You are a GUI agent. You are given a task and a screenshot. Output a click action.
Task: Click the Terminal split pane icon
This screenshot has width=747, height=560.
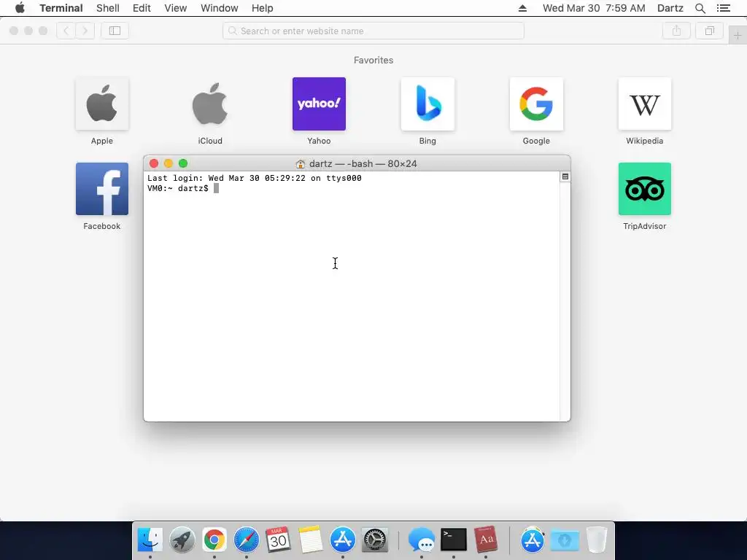(x=565, y=176)
